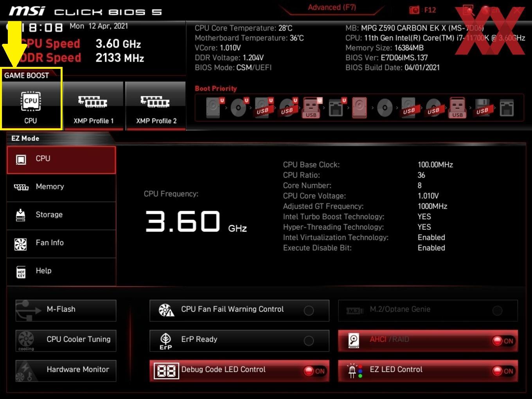This screenshot has width=532, height=399.
Task: Click the Core Number value 8
Action: (x=419, y=185)
